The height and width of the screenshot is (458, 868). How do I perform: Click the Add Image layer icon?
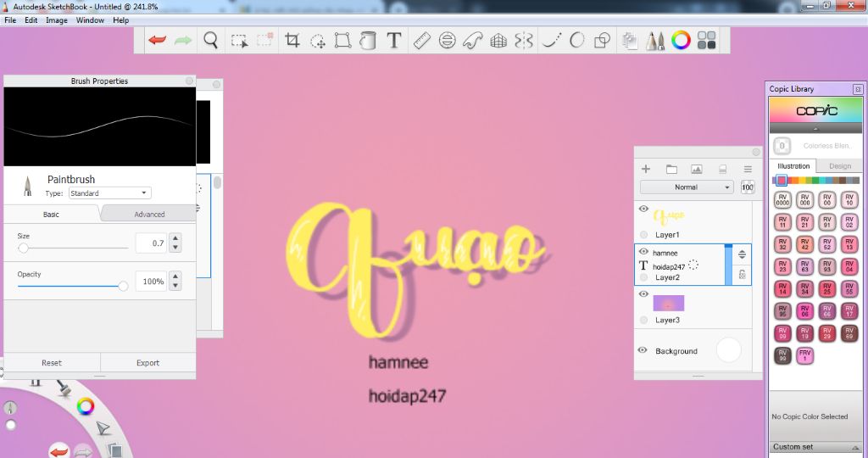click(x=697, y=169)
